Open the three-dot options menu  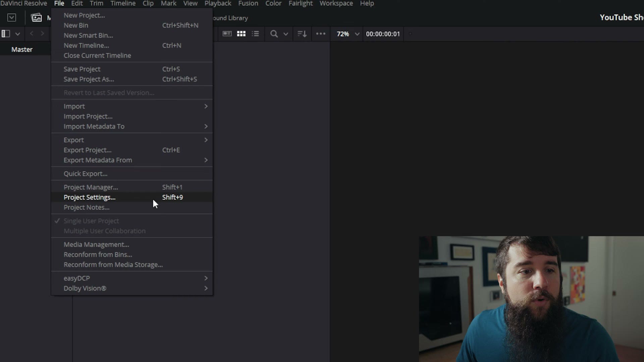321,34
